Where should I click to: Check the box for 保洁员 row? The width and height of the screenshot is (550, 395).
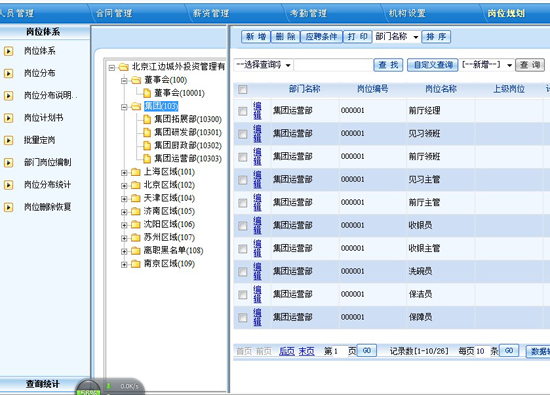tap(242, 295)
